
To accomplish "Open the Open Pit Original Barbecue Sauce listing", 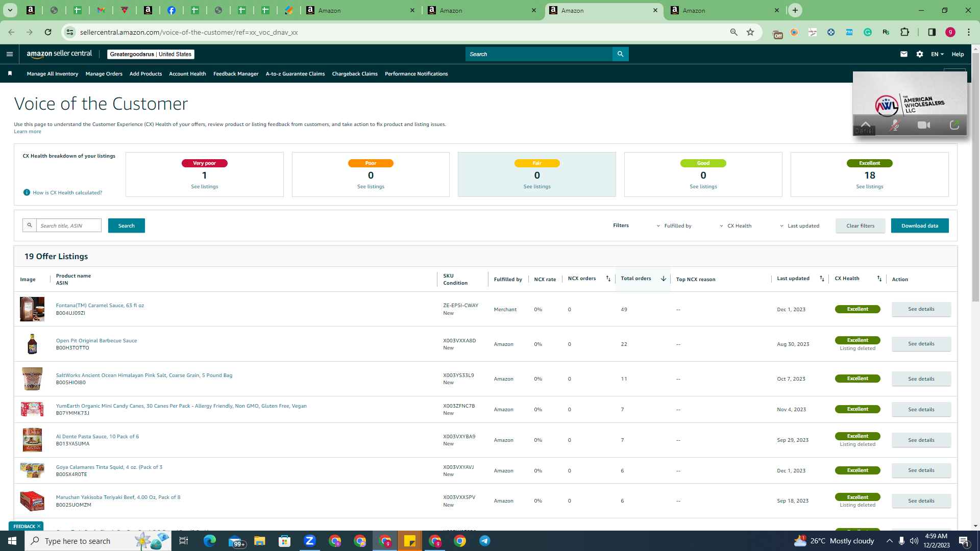I will coord(96,340).
